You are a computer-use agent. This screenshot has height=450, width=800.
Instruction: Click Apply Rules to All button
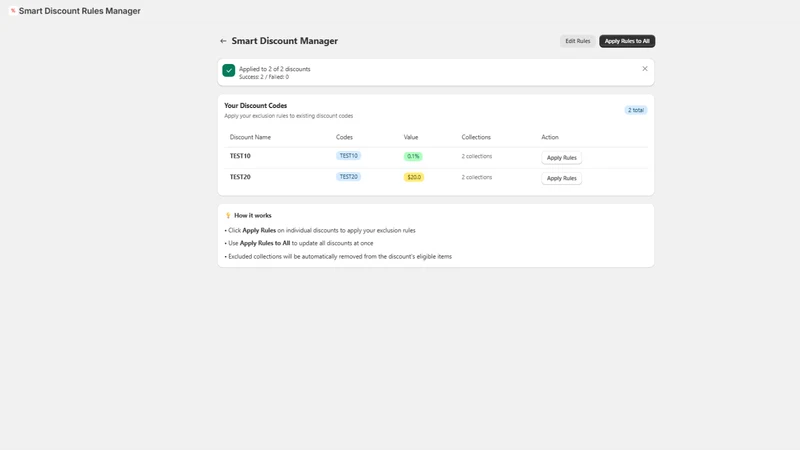(x=627, y=41)
